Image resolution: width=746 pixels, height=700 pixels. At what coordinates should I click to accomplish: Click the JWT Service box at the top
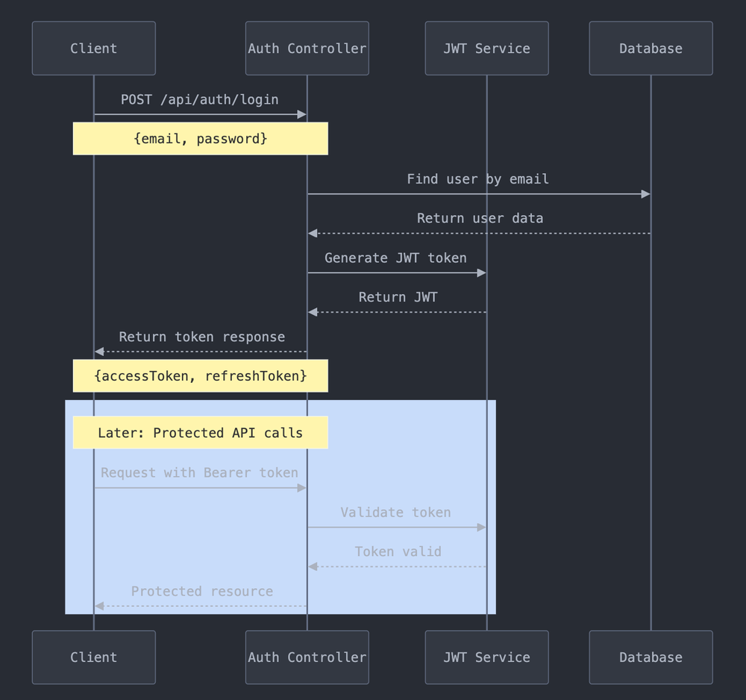[486, 48]
